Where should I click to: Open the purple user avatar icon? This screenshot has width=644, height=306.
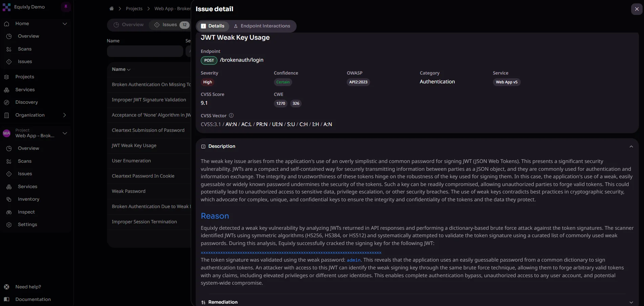[x=66, y=7]
